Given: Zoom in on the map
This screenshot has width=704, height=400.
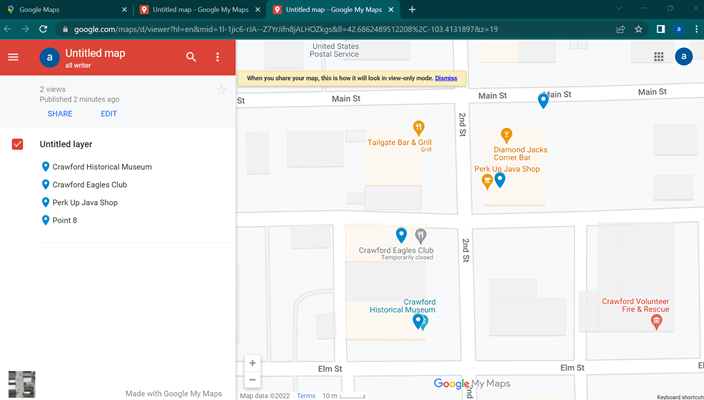Looking at the screenshot, I should tap(252, 363).
